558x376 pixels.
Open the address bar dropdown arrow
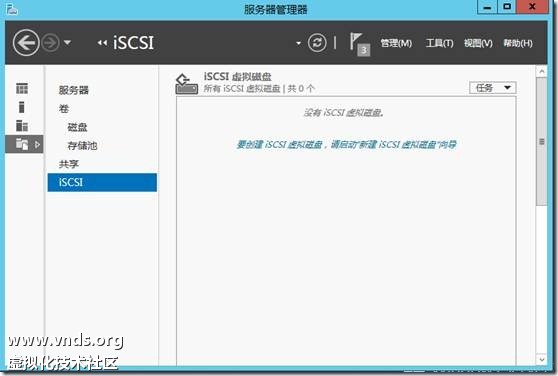(x=298, y=43)
